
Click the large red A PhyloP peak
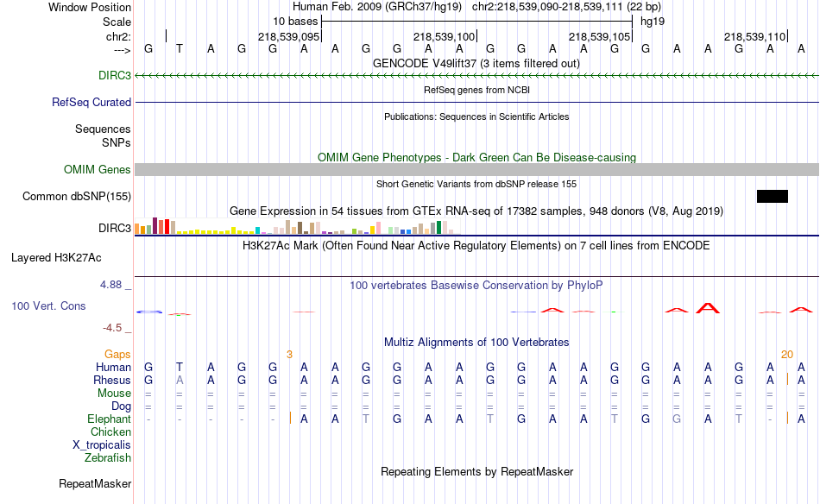click(x=708, y=308)
